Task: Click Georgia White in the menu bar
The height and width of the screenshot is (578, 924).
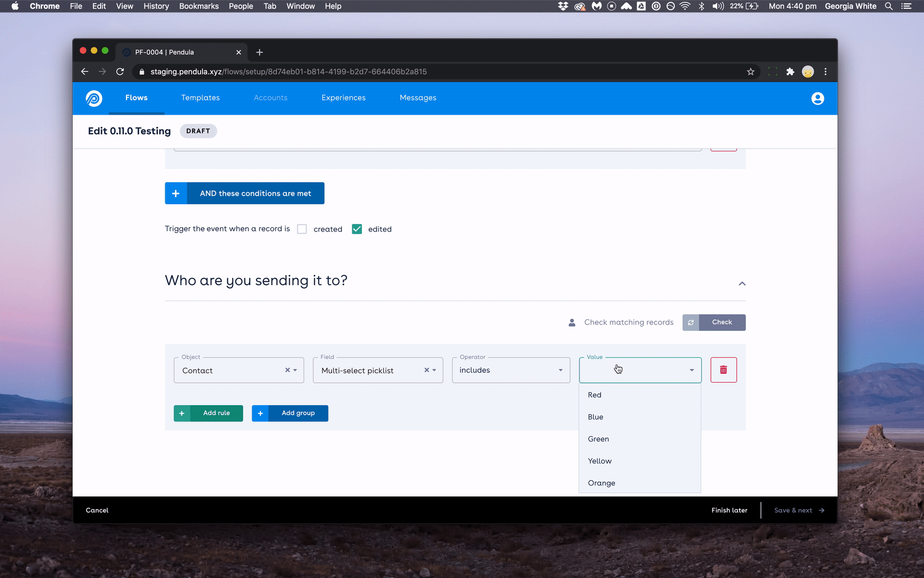Action: pos(850,6)
